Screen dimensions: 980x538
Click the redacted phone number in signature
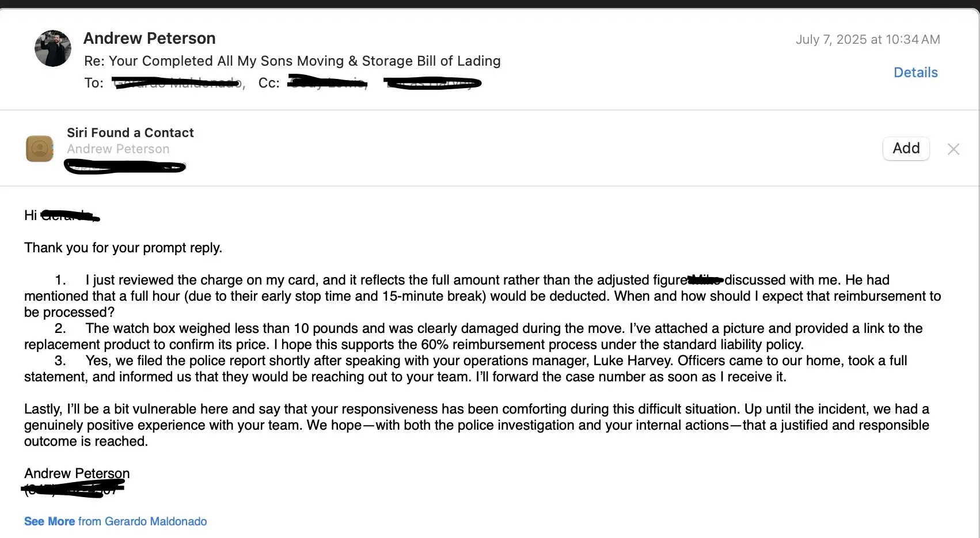[73, 490]
